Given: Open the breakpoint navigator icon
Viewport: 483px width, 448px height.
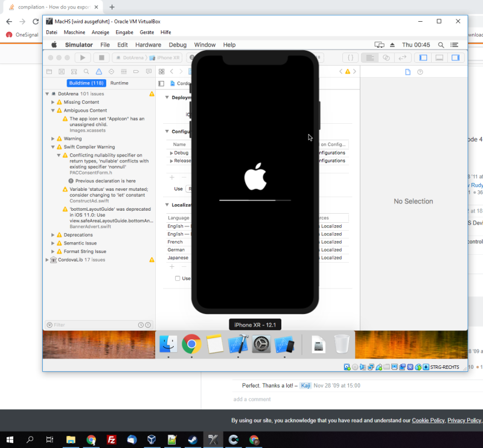Looking at the screenshot, I should (136, 71).
